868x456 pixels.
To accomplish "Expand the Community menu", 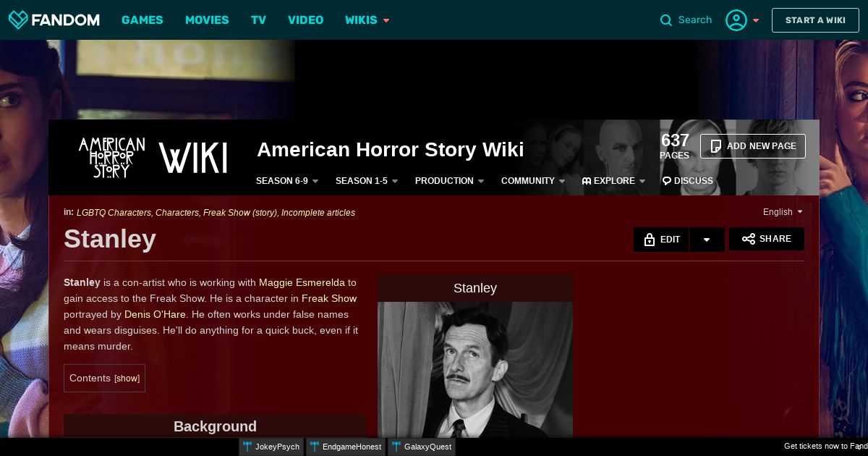I will pos(532,181).
